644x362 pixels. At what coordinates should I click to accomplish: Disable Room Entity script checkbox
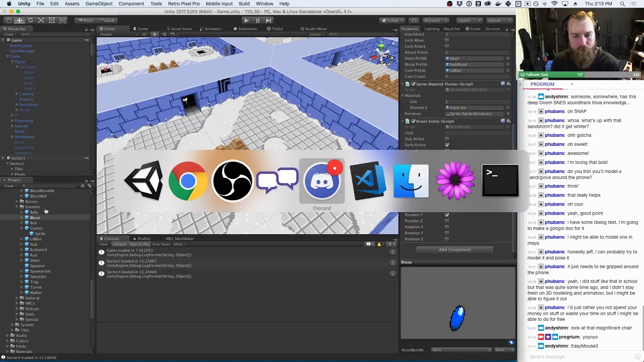point(414,121)
